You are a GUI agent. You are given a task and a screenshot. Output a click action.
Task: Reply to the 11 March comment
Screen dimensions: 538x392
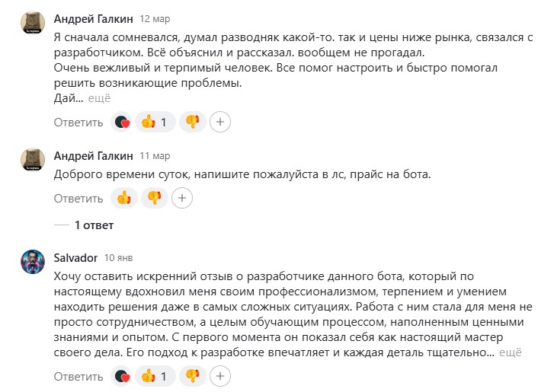pyautogui.click(x=78, y=199)
